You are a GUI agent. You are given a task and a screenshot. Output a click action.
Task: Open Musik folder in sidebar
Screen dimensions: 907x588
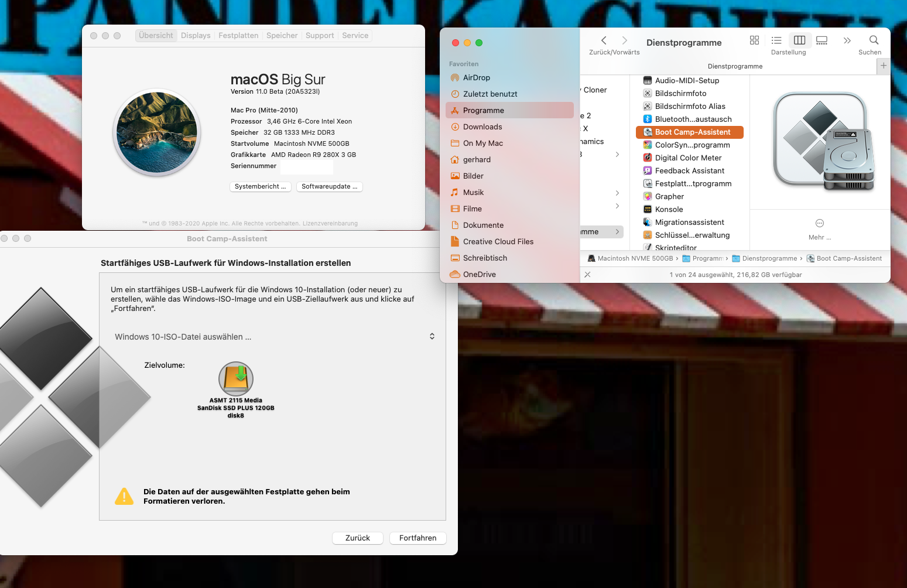(509, 192)
